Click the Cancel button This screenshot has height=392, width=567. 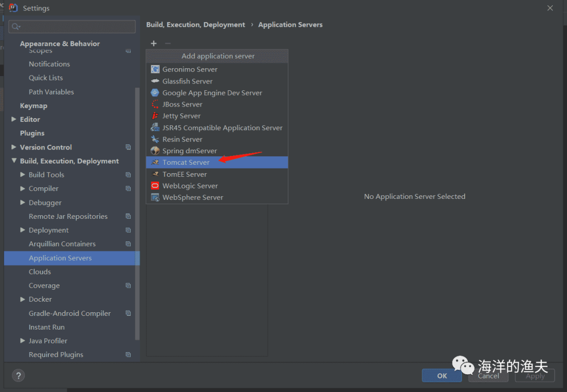coord(488,375)
